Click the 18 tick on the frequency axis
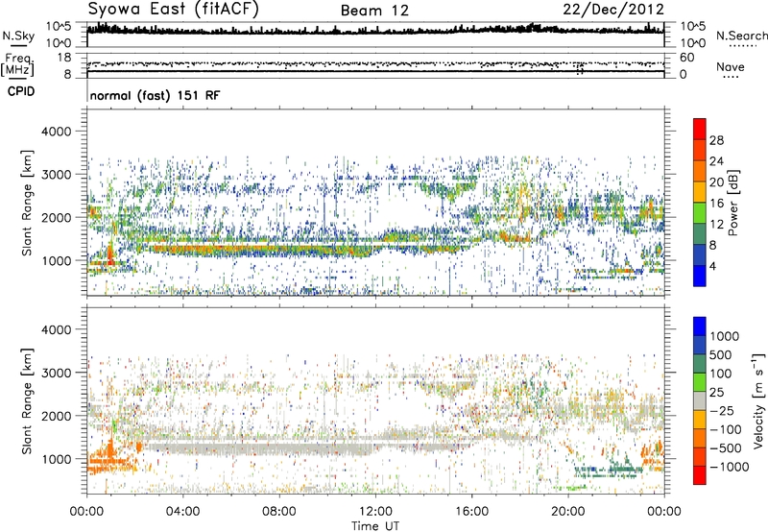The image size is (768, 532). (64, 58)
